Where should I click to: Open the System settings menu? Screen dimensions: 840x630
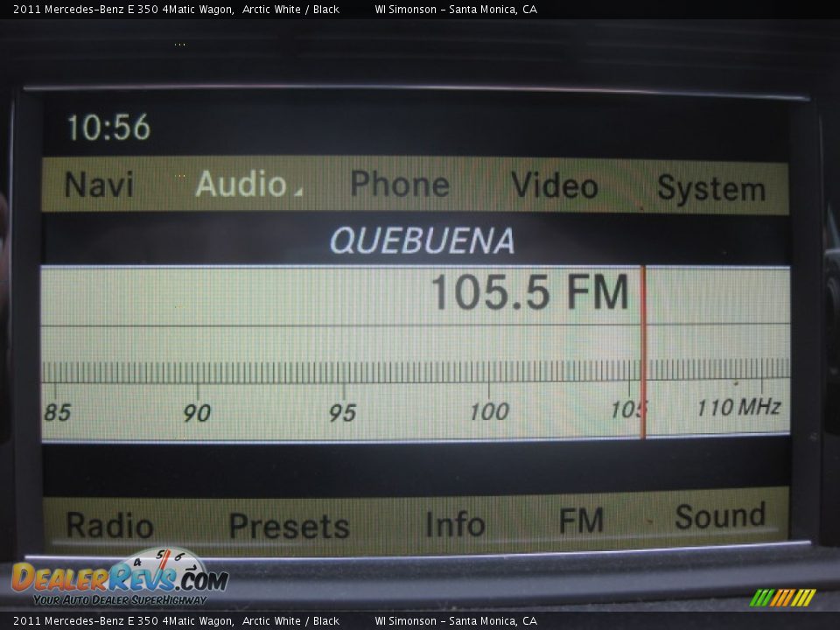pos(710,188)
